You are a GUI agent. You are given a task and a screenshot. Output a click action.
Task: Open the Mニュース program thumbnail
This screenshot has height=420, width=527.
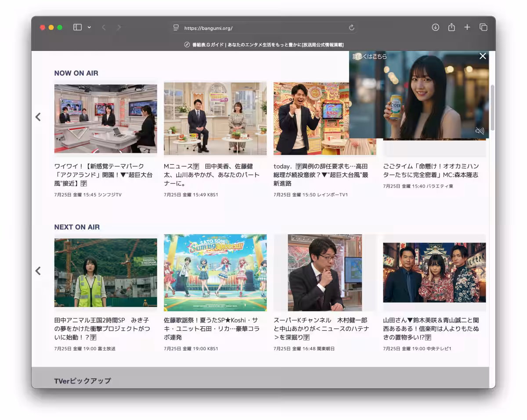pos(215,119)
